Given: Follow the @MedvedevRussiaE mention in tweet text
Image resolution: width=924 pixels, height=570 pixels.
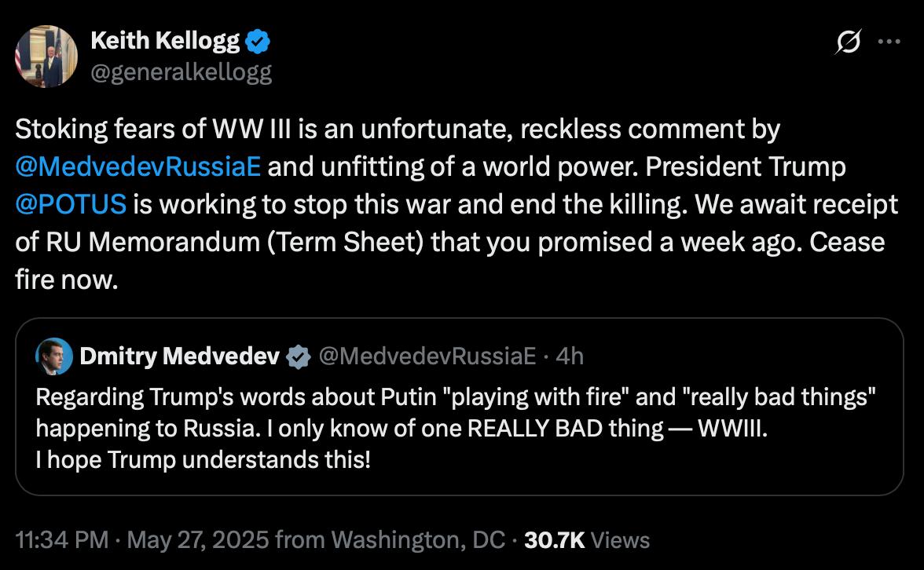Looking at the screenshot, I should click(138, 166).
